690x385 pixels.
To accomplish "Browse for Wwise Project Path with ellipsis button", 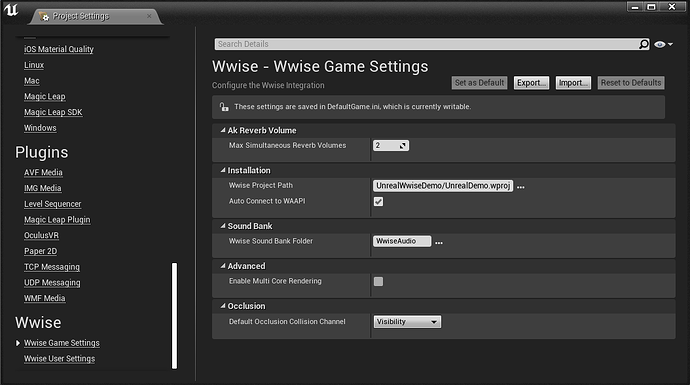I will (521, 187).
